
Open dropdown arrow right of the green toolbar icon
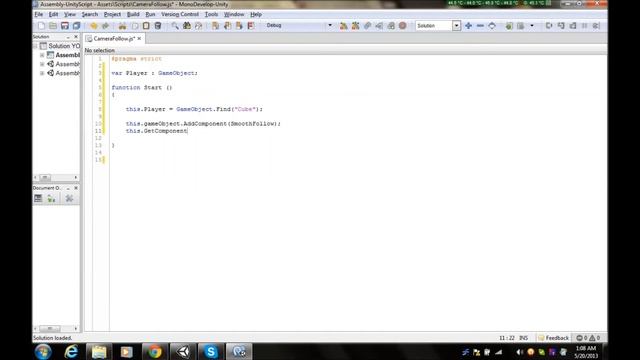[532, 26]
